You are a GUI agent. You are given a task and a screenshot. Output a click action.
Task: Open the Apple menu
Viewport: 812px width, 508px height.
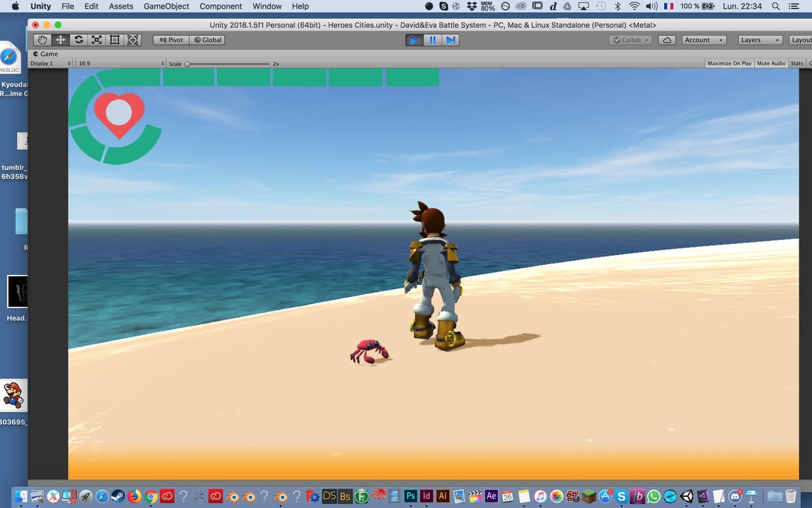coord(15,6)
